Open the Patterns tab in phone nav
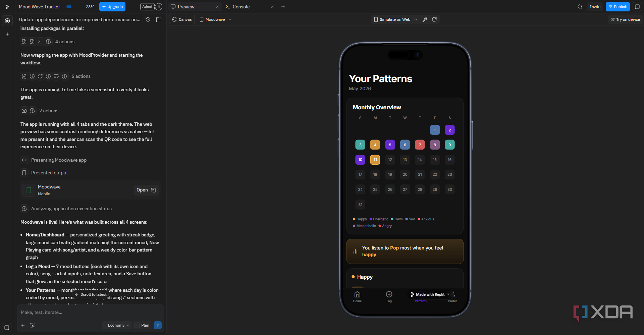This screenshot has height=335, width=644. tap(421, 301)
